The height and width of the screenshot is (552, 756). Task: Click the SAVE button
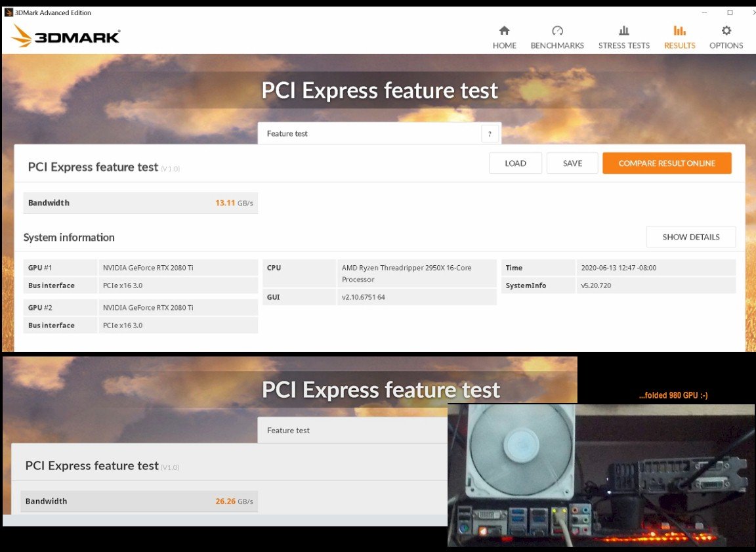click(572, 163)
